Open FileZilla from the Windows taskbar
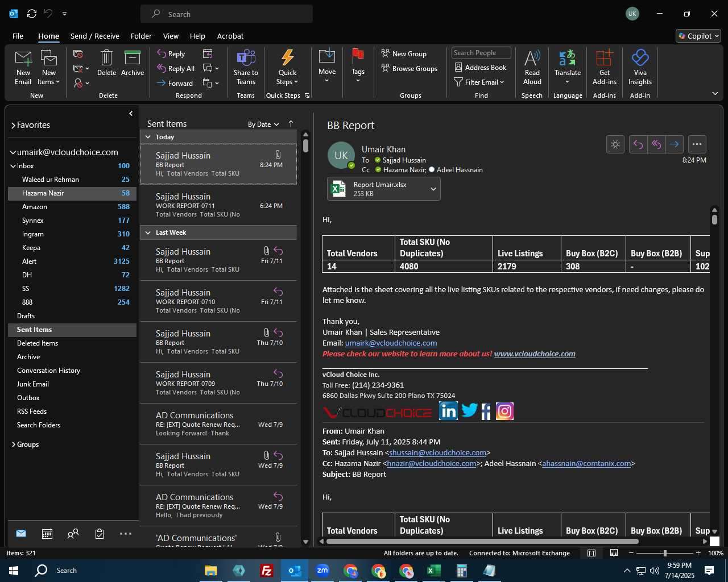Screen dimensions: 728x582 pos(266,571)
